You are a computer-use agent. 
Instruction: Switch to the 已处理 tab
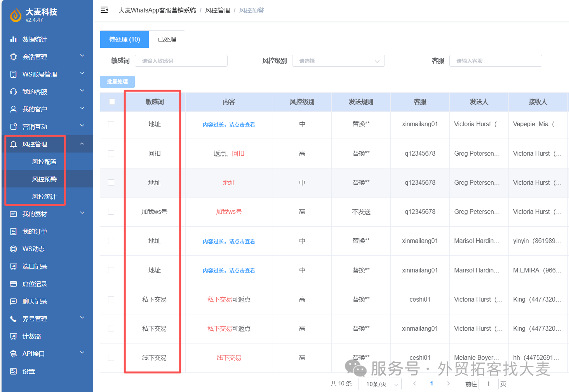tap(167, 39)
